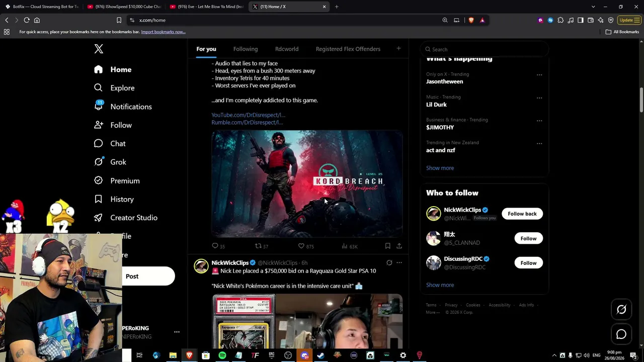644x362 pixels.
Task: Switch to the IShowSpeed YouTube tab
Action: 124,7
